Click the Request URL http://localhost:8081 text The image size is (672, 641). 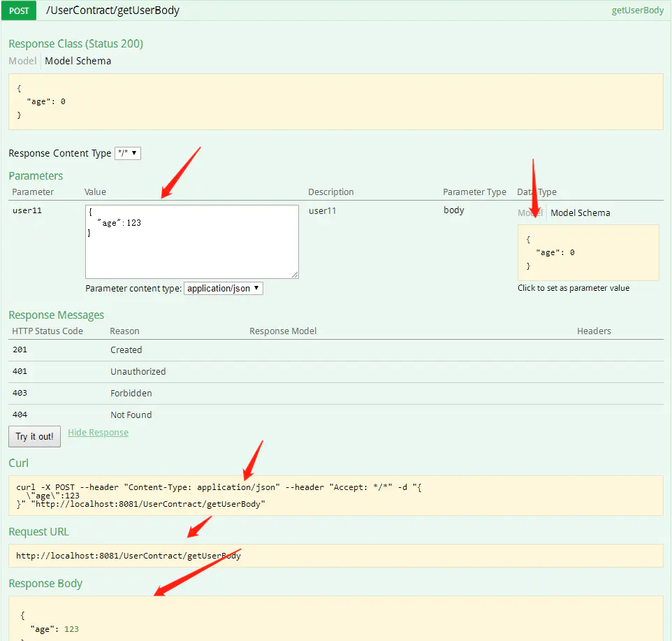tap(129, 556)
